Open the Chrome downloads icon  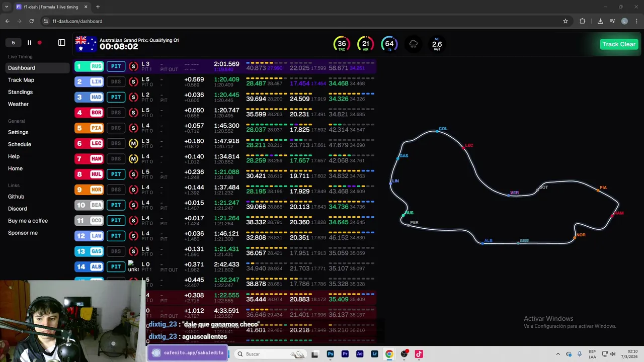coord(600,21)
